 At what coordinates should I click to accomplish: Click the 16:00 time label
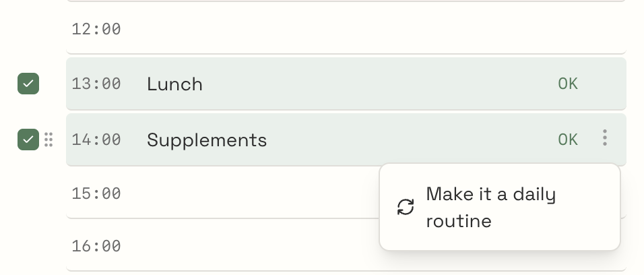pyautogui.click(x=96, y=247)
